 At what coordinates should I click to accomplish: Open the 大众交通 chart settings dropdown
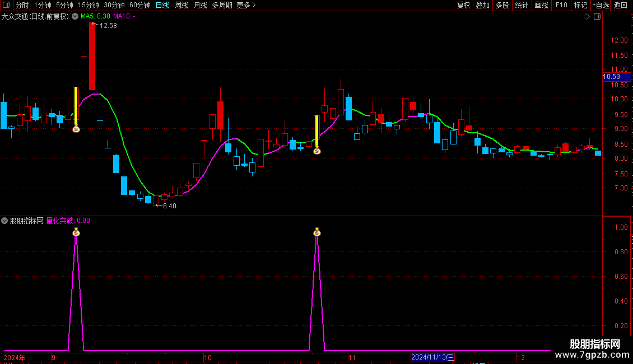coord(75,17)
